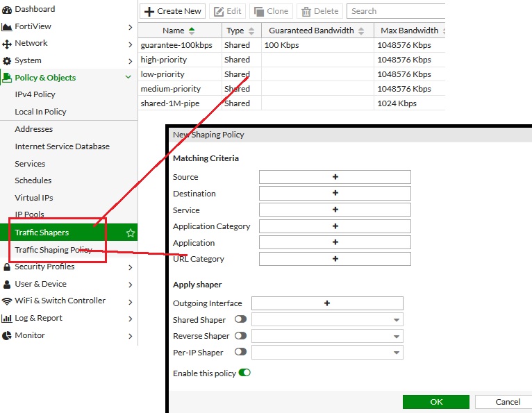Click the Edit button
This screenshot has height=413, width=532.
pos(228,11)
